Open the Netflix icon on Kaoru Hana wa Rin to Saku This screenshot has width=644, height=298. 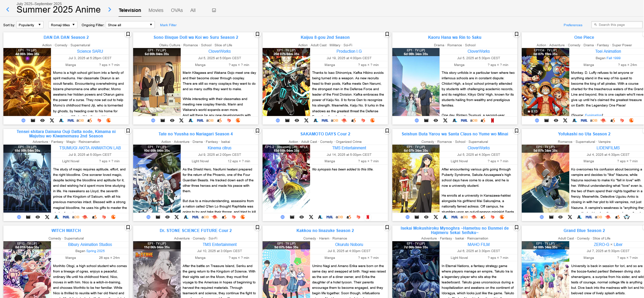(x=493, y=120)
